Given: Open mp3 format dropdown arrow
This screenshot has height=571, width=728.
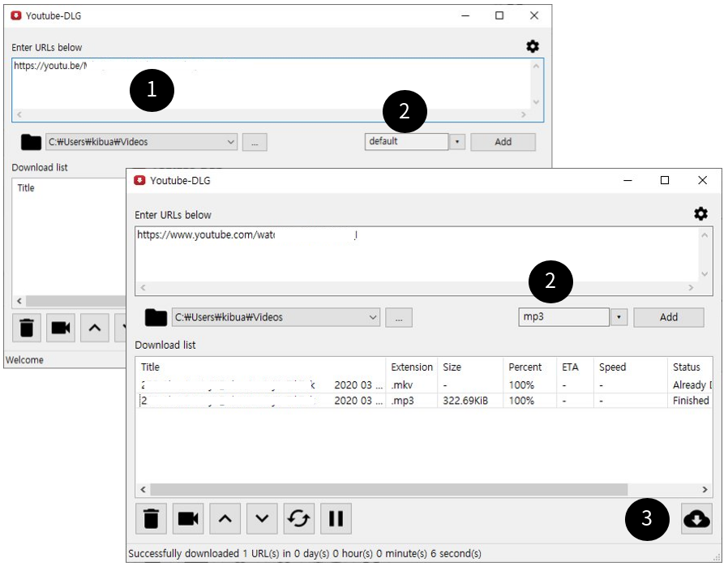Looking at the screenshot, I should coord(619,317).
